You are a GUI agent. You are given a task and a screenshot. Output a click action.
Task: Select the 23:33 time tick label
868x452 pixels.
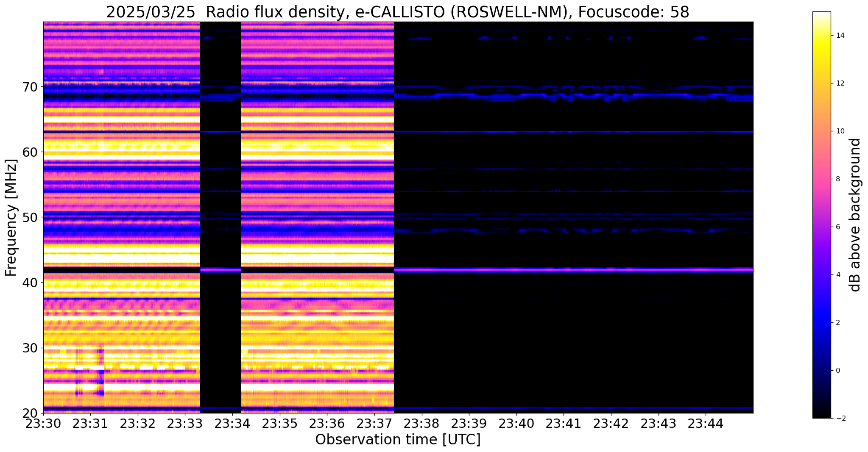tap(185, 423)
